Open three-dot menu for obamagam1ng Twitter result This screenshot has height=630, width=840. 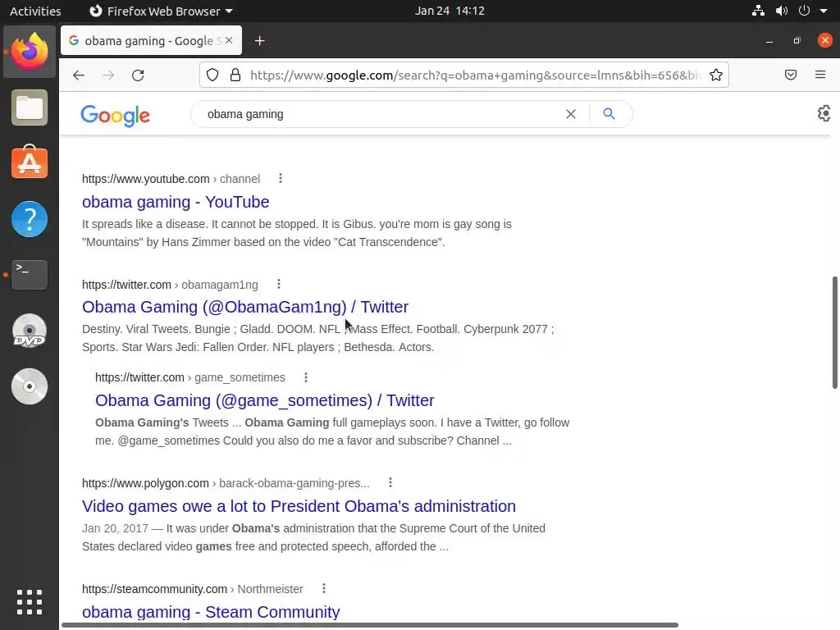tap(279, 284)
